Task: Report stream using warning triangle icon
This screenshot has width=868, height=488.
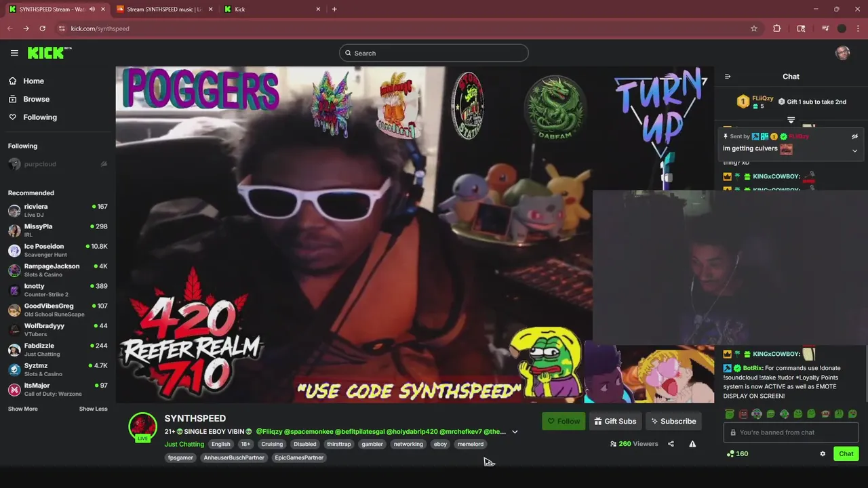Action: tap(692, 444)
